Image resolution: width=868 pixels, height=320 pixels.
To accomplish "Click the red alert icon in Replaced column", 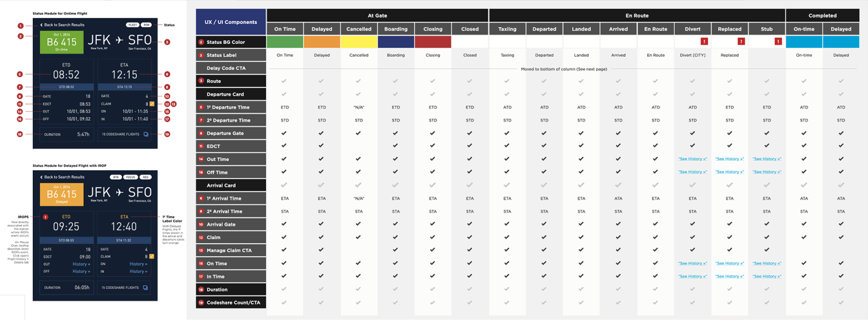I will pos(741,41).
